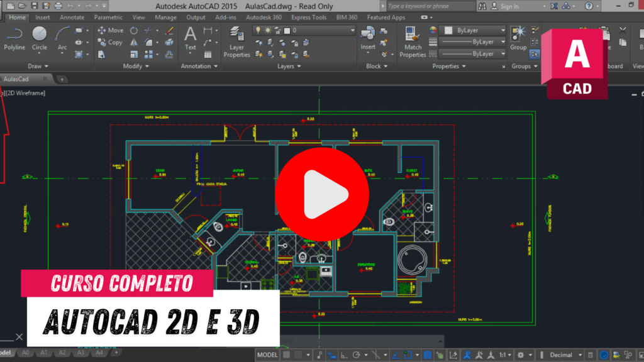The width and height of the screenshot is (644, 362).
Task: Open the A2 layout tab
Action: point(62,353)
